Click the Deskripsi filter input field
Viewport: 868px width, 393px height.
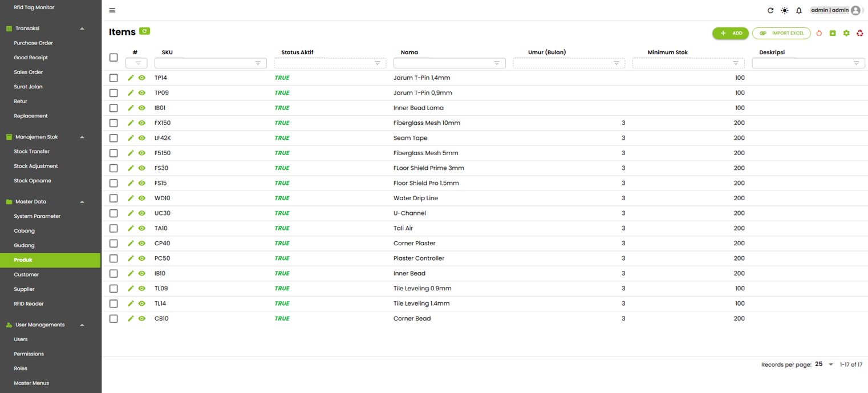click(x=808, y=63)
